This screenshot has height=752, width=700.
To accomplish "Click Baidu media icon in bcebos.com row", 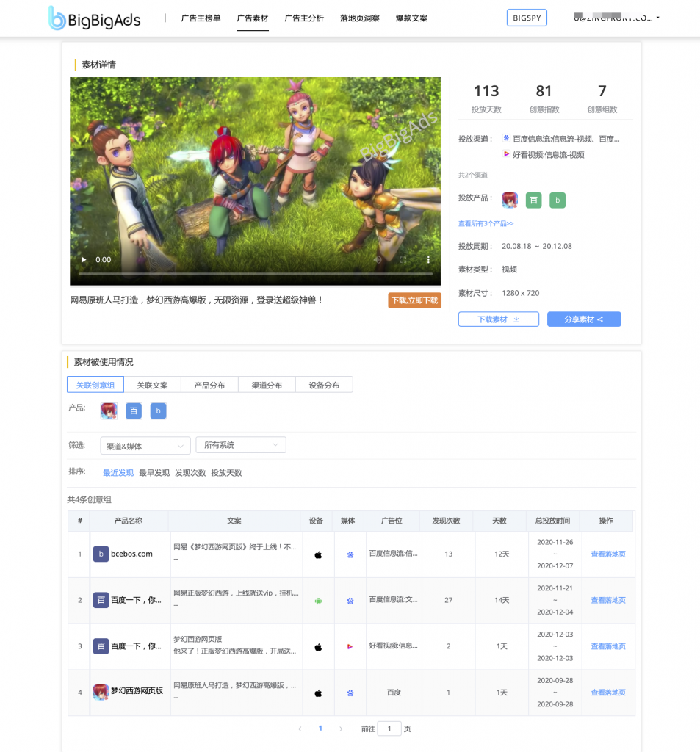I will tap(350, 555).
